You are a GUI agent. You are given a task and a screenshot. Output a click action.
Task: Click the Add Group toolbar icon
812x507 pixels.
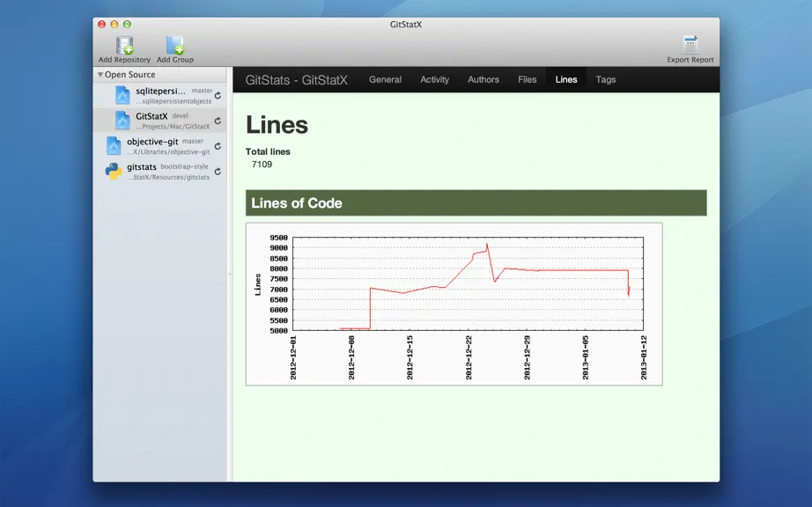(175, 45)
